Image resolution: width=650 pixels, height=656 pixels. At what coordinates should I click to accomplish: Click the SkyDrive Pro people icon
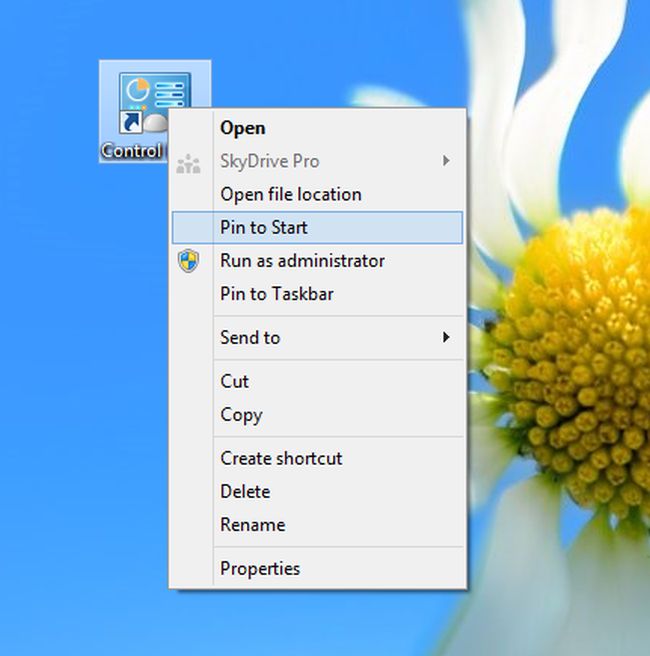click(x=188, y=164)
